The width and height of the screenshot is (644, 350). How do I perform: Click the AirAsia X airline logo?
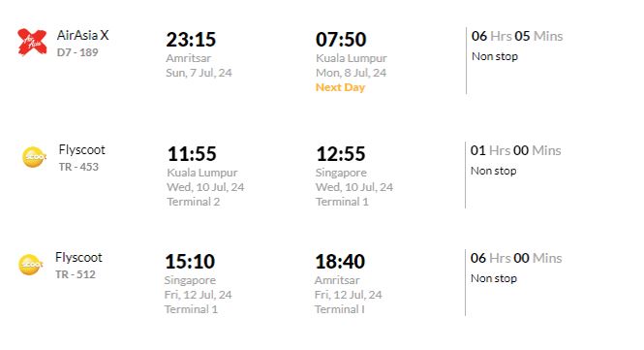(32, 42)
